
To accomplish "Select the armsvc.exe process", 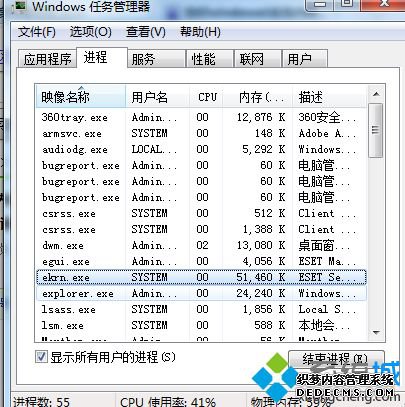I will click(201, 133).
